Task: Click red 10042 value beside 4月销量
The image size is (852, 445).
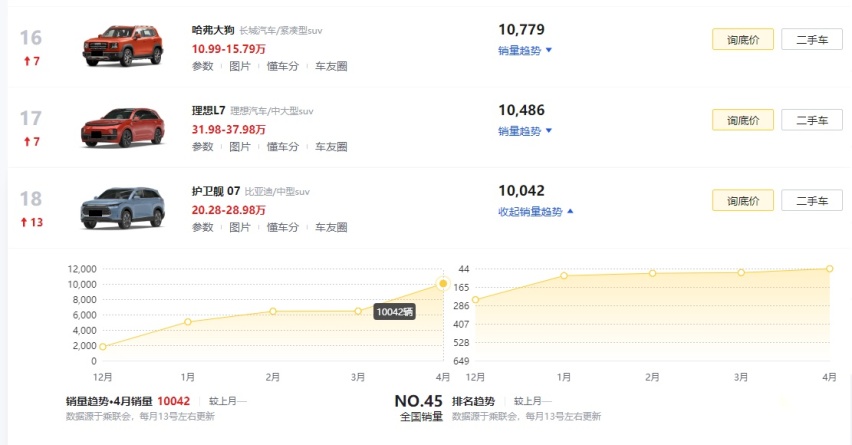Action: [173, 402]
